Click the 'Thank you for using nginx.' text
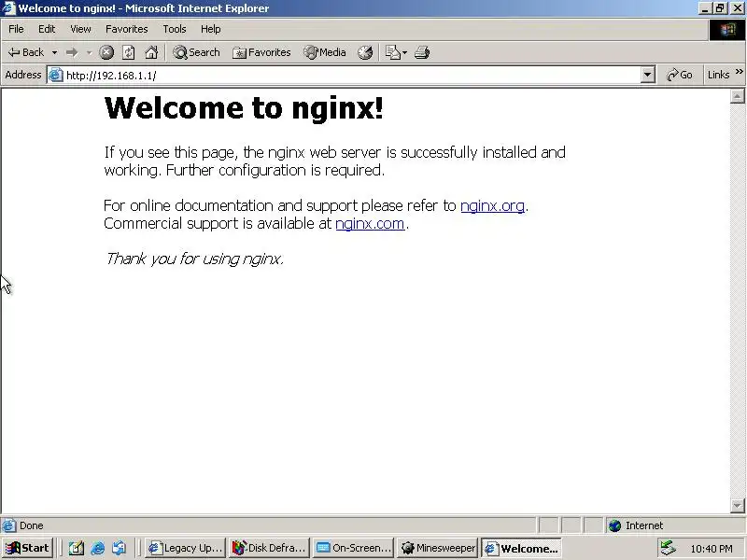Viewport: 747px width, 560px height. pos(194,259)
